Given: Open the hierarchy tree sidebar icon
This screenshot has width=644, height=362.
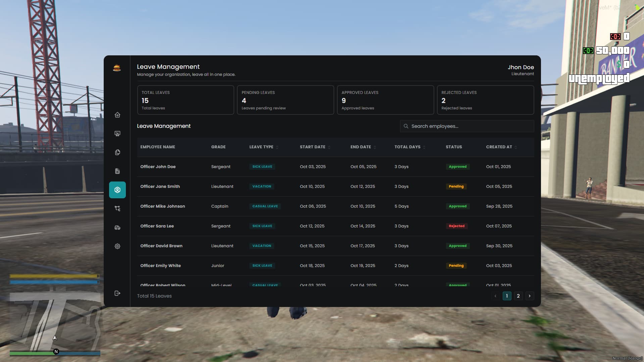Looking at the screenshot, I should pyautogui.click(x=117, y=209).
